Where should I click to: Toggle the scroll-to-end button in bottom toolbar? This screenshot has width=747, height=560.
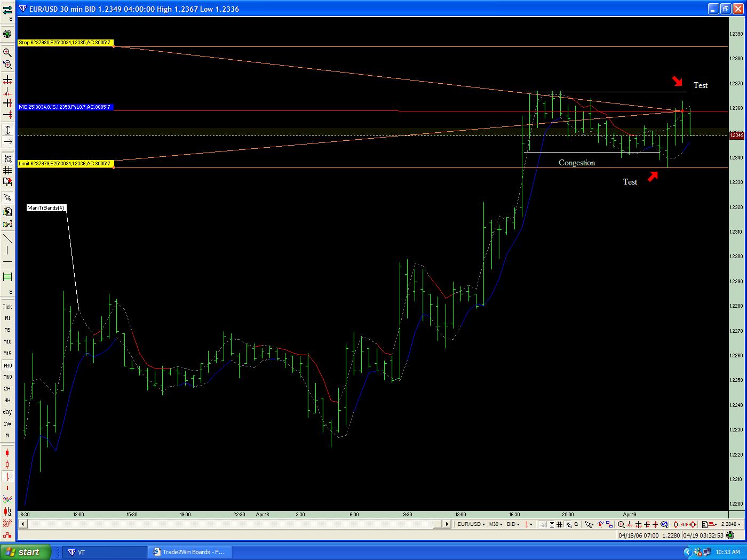543,524
